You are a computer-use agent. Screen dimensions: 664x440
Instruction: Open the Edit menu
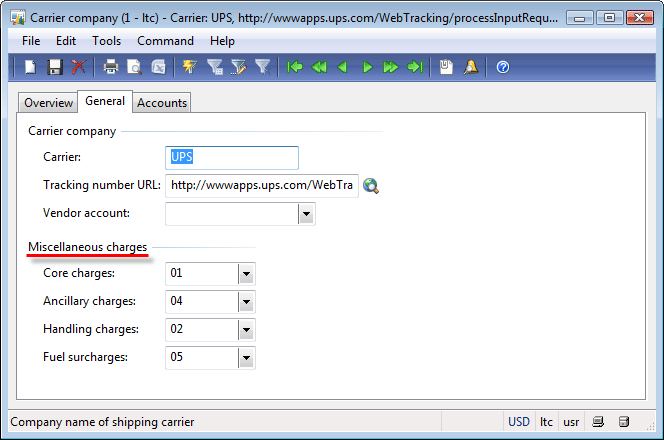tap(66, 41)
